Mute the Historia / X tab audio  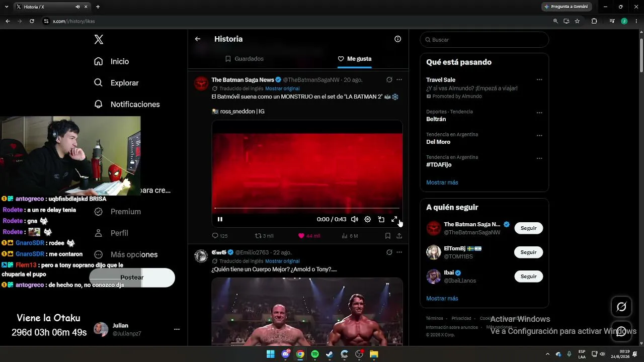coord(78,7)
